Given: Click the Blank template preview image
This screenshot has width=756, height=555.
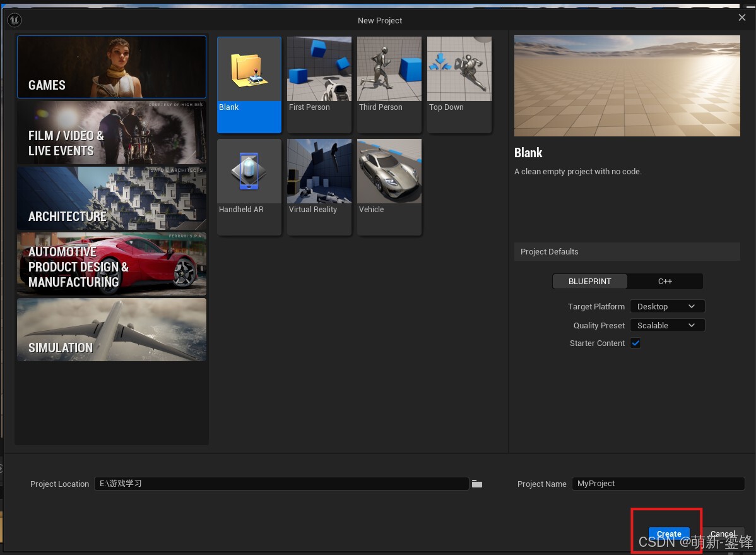Looking at the screenshot, I should pos(627,86).
